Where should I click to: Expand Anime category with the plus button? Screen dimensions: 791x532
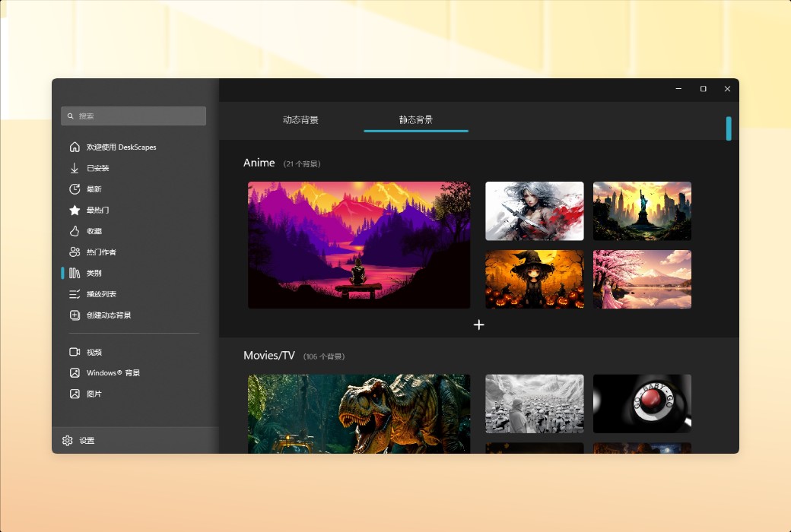point(479,325)
